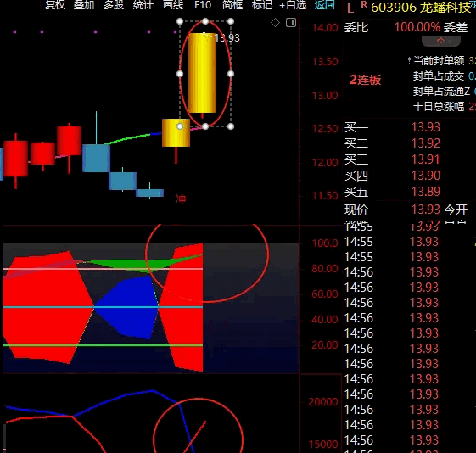This screenshot has height=453, width=476.
Task: Select the tall golden limit-up candle
Action: (x=203, y=73)
